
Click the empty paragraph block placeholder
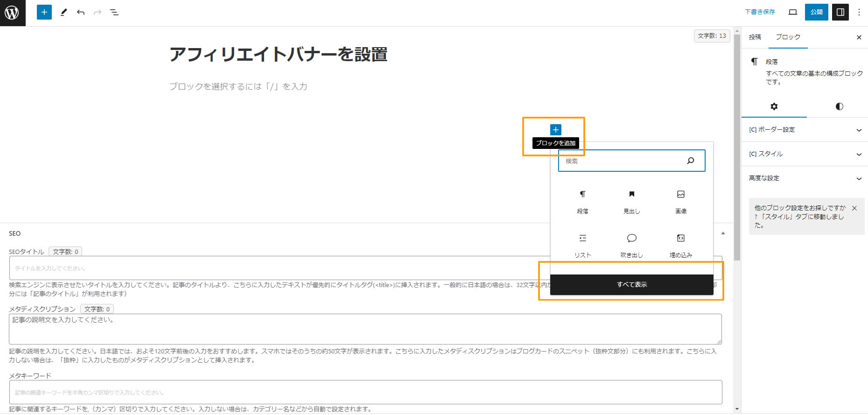click(238, 86)
